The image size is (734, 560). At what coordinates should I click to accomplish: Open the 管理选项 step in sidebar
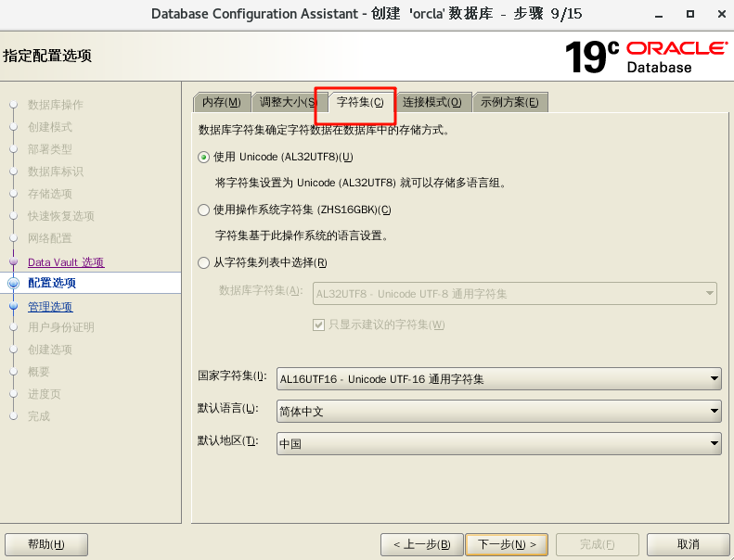(50, 307)
